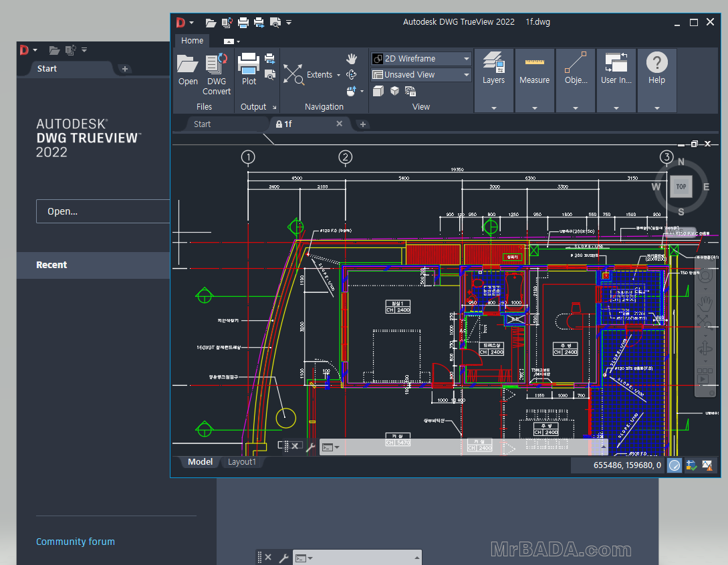Click Batch Plot icon in quick access toolbar
The height and width of the screenshot is (565, 728).
259,22
